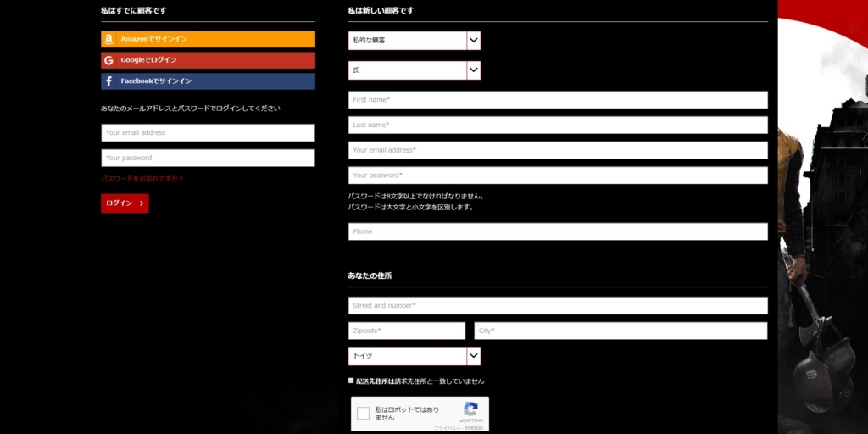Click into the Last name* field

coord(558,125)
